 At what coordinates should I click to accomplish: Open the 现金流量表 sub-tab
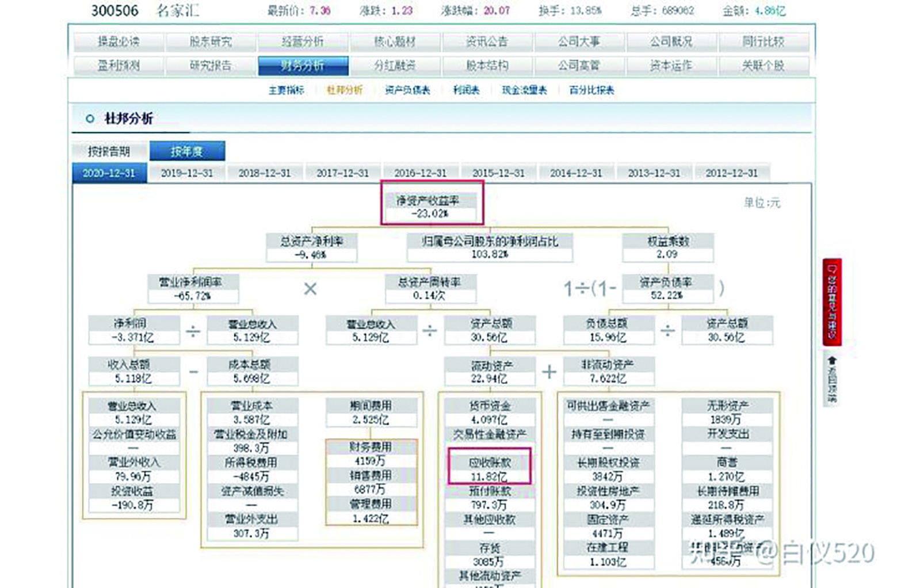[x=524, y=90]
